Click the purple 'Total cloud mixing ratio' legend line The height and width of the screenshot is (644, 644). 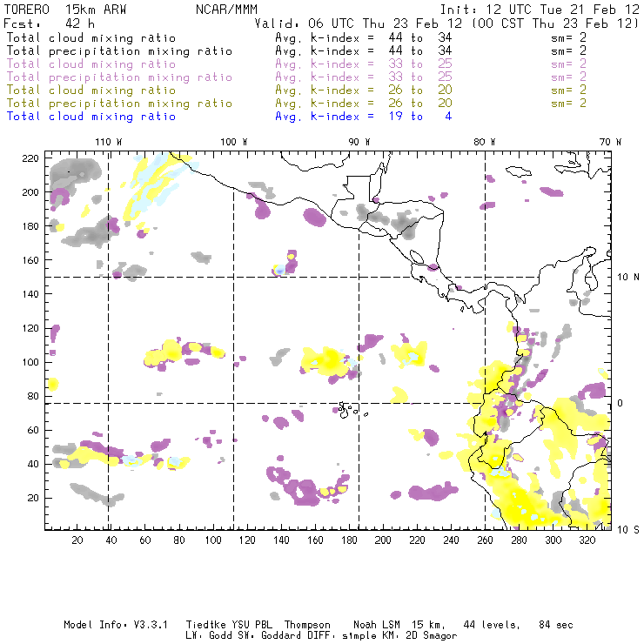point(91,64)
